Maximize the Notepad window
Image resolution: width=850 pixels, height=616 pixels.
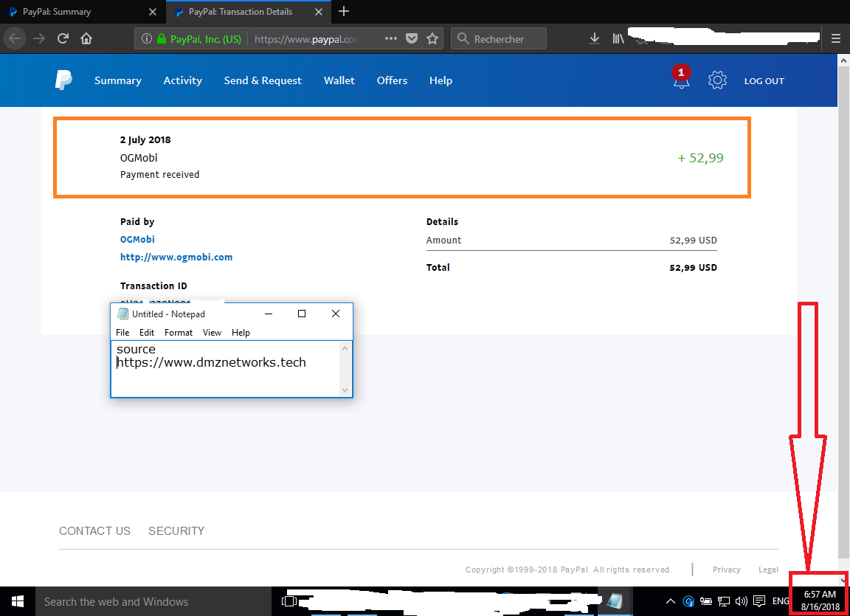pos(302,314)
